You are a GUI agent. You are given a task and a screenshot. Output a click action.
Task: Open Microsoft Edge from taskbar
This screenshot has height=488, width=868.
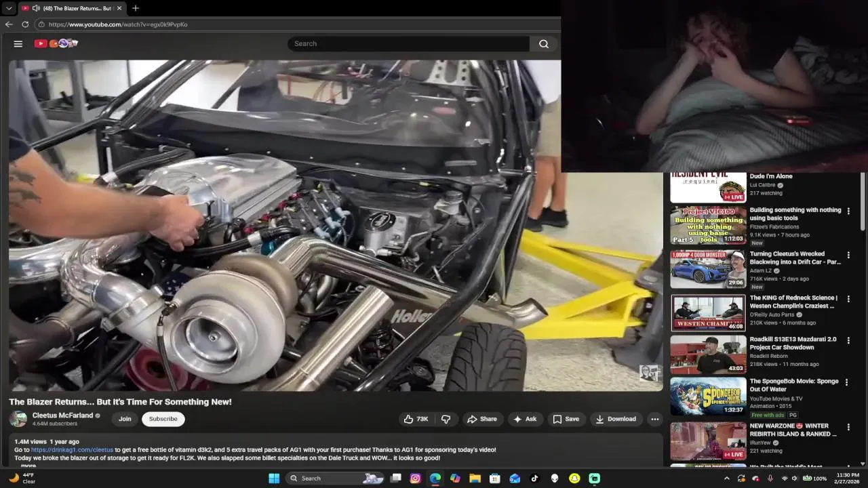tap(435, 479)
